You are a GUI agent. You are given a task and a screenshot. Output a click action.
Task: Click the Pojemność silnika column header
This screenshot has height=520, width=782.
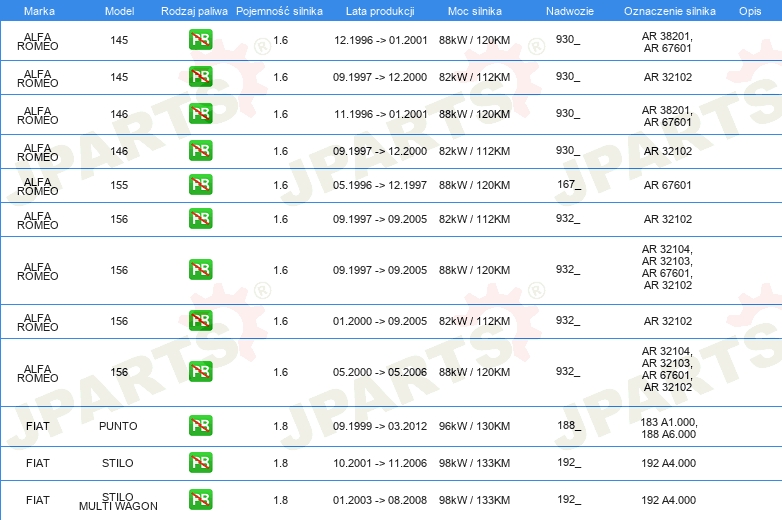(279, 11)
